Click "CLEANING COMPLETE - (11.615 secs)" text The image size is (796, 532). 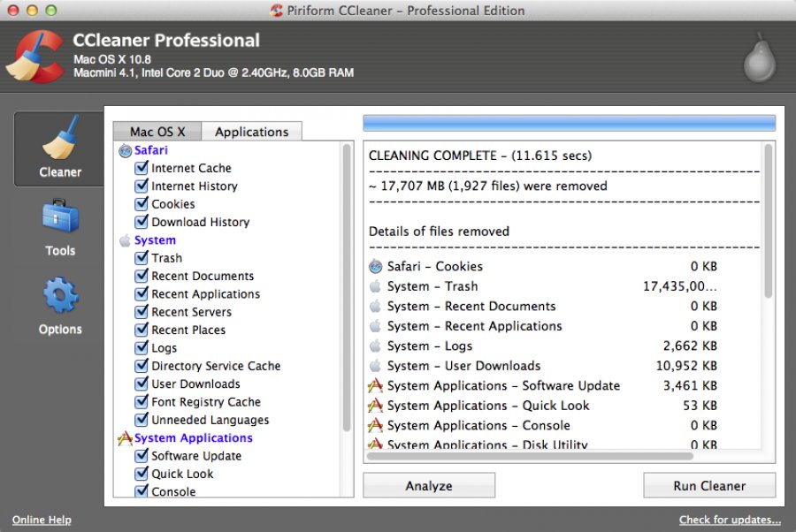coord(480,156)
